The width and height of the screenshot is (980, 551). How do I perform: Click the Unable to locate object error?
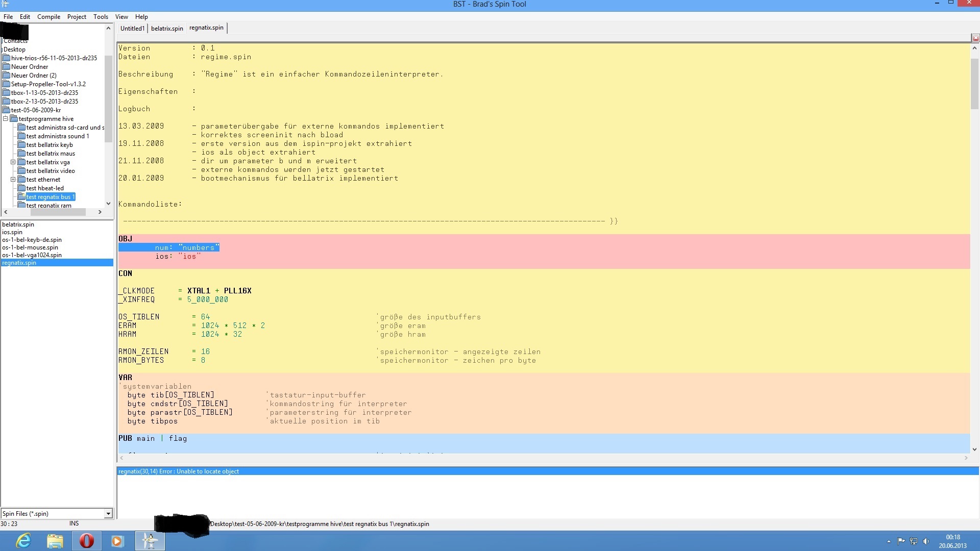click(x=179, y=471)
